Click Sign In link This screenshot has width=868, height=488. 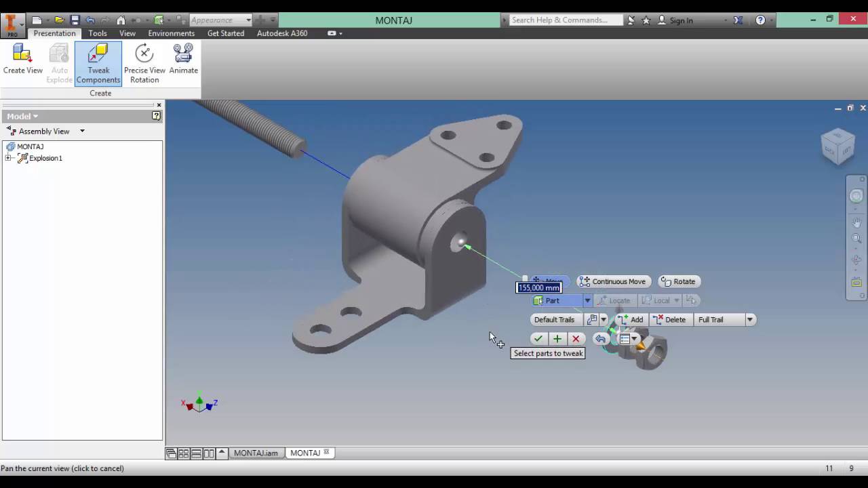tap(681, 20)
